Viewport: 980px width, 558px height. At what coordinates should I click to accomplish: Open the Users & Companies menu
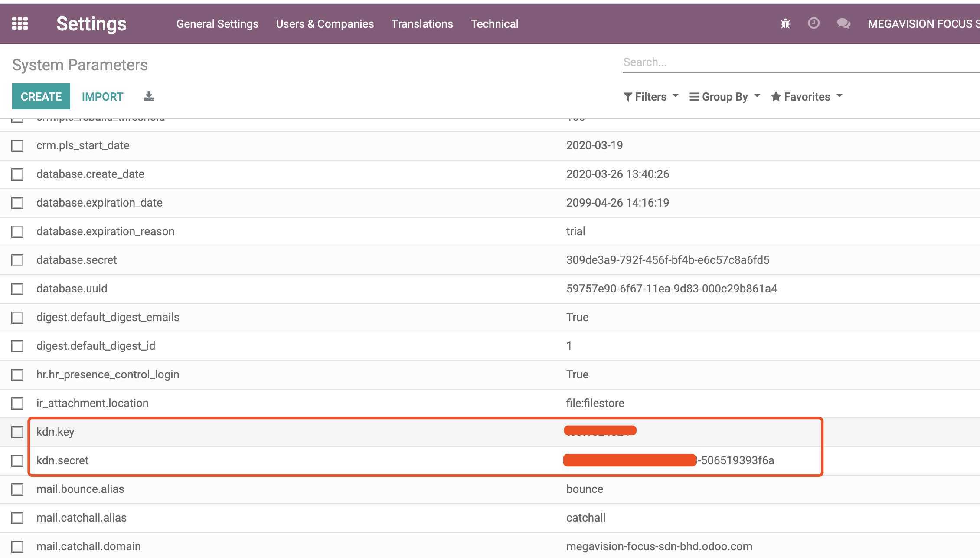[325, 24]
